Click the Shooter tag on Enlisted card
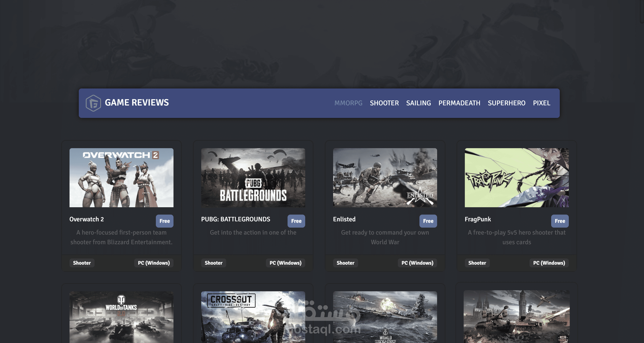Image resolution: width=644 pixels, height=343 pixels. click(x=346, y=263)
